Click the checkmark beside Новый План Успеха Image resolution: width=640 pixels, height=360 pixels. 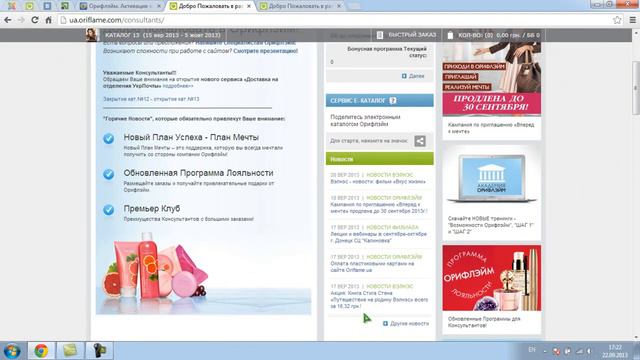[109, 138]
